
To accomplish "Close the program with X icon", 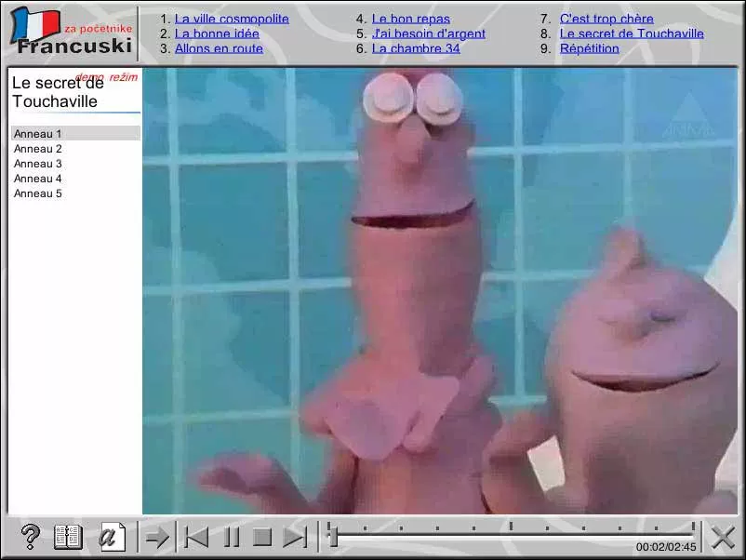I will [723, 538].
